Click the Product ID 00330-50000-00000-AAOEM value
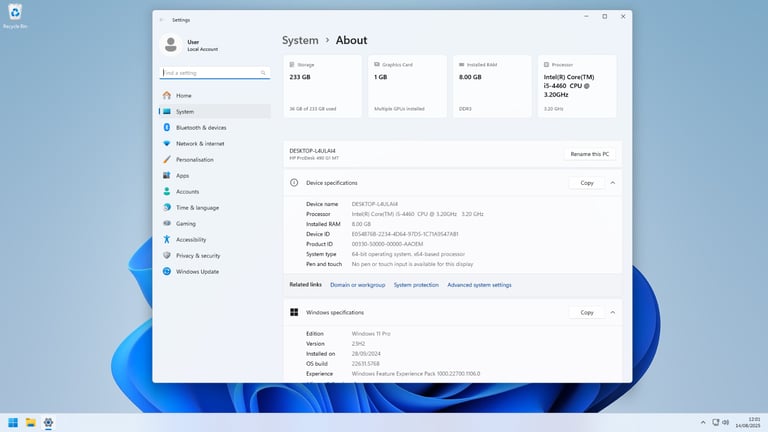Screen dimensions: 768x432 point(387,244)
